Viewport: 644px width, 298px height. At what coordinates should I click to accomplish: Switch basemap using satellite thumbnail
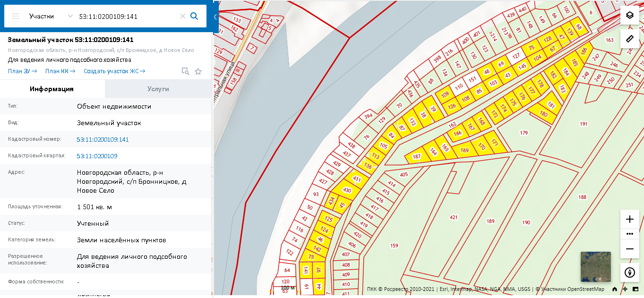pos(595,267)
